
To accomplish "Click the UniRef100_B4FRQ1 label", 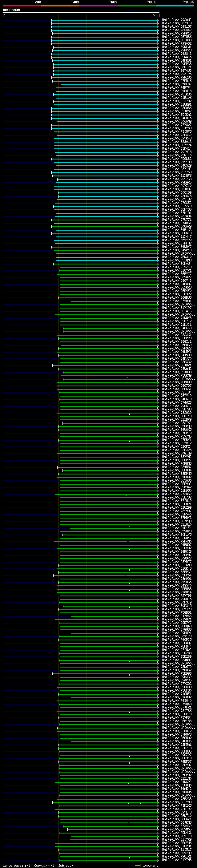I will pos(177,60).
